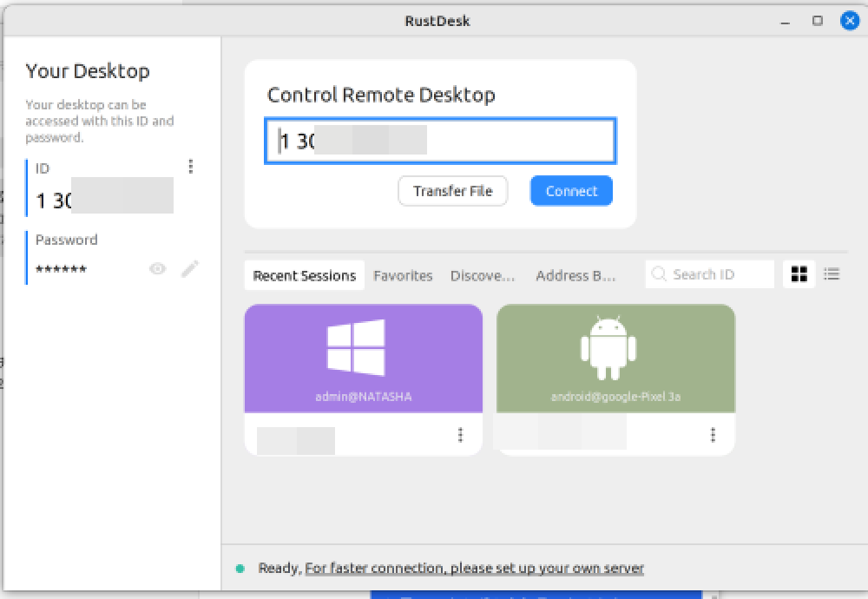
Task: Open the ID options menu via three-dot icon
Action: (192, 167)
